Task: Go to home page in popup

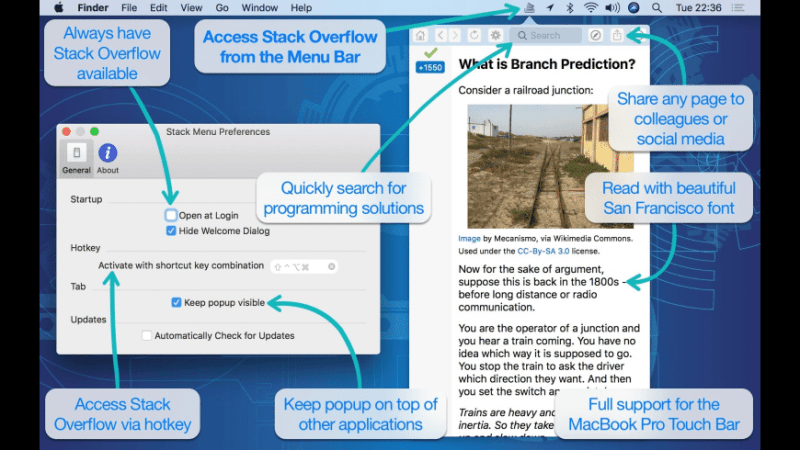Action: 420,35
